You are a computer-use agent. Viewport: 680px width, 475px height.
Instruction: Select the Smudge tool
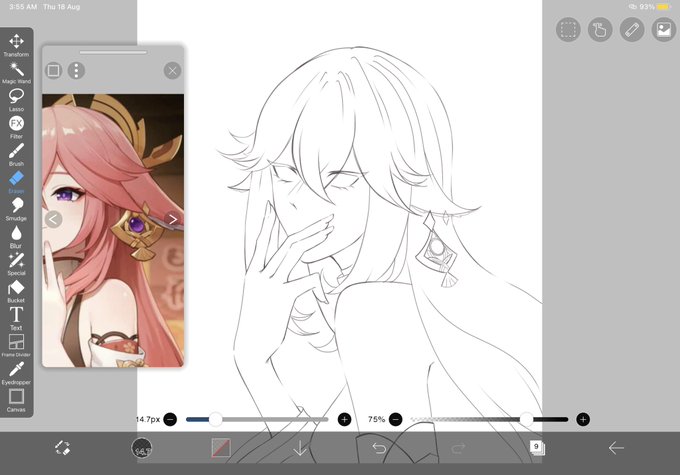click(x=16, y=209)
